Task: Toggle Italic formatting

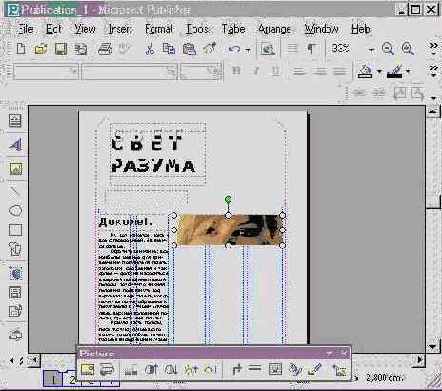Action: point(256,71)
